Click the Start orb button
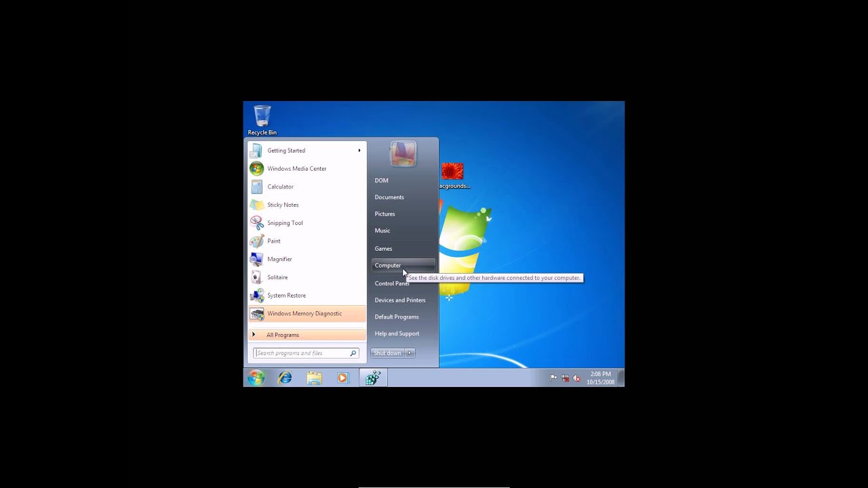The height and width of the screenshot is (488, 868). (x=256, y=378)
